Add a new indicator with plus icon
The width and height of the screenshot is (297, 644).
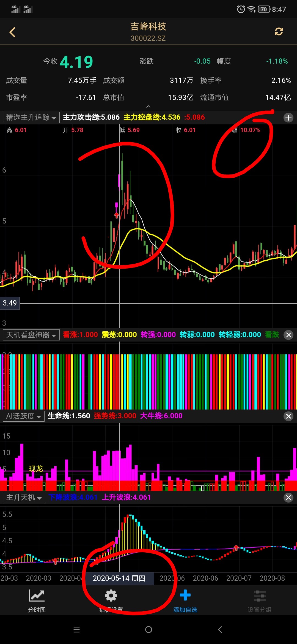click(x=288, y=118)
